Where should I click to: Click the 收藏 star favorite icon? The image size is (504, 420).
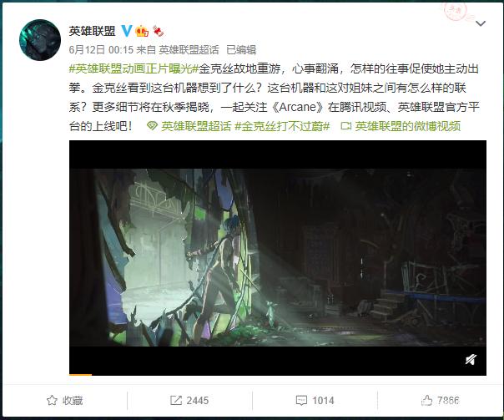tap(52, 401)
